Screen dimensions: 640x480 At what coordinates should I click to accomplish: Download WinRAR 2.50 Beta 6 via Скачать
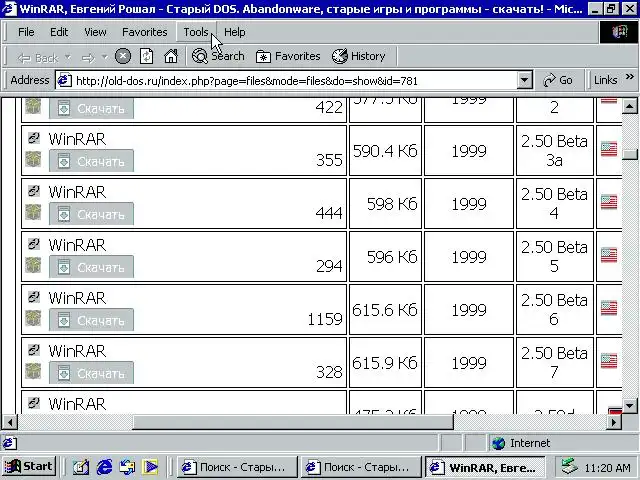click(x=91, y=320)
